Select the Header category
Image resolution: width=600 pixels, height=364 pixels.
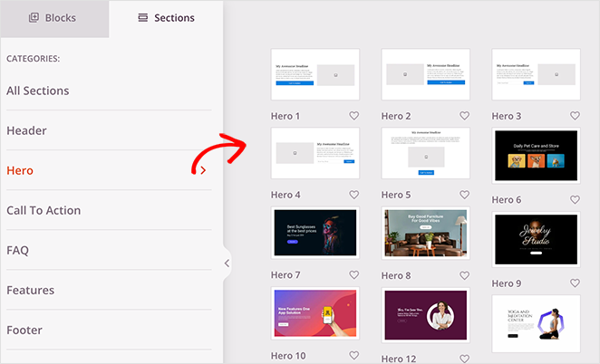[x=109, y=130]
